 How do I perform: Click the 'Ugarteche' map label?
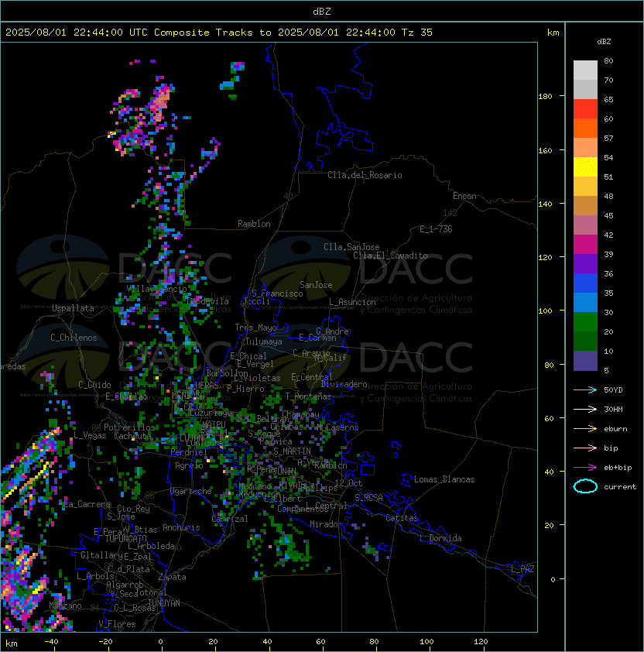pyautogui.click(x=191, y=491)
